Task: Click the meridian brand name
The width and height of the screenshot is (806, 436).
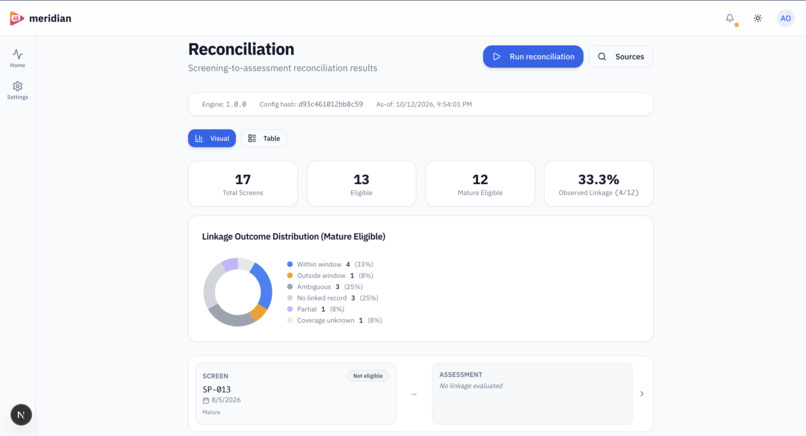Action: coord(50,19)
